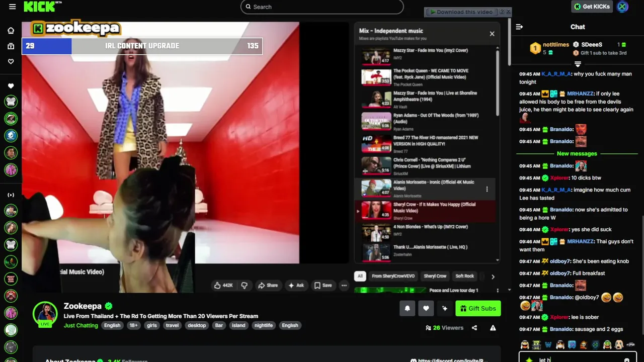644x362 pixels.
Task: Open the user profile avatar in the header
Action: 622,7
